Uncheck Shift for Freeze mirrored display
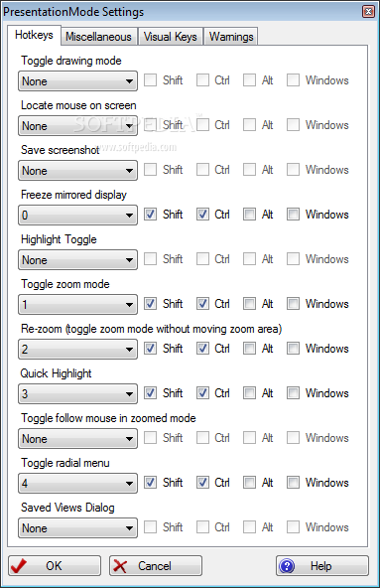 pos(150,215)
